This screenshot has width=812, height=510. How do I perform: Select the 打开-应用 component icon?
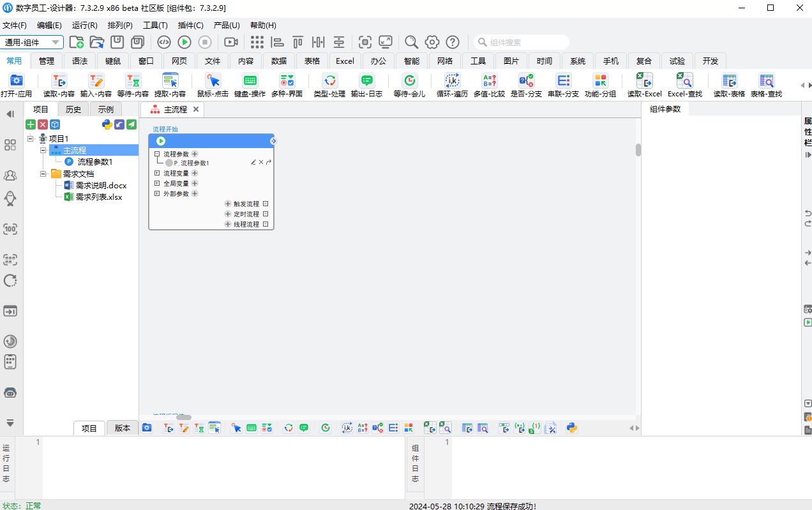pyautogui.click(x=17, y=81)
